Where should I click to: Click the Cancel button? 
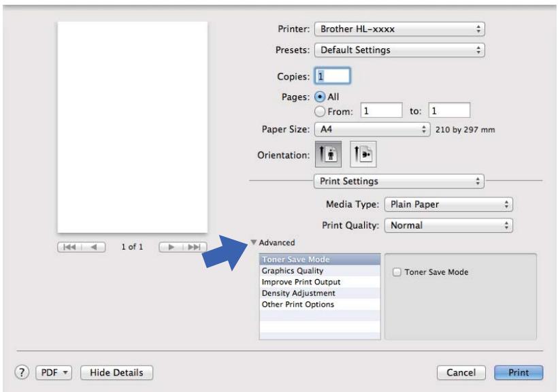click(x=461, y=372)
